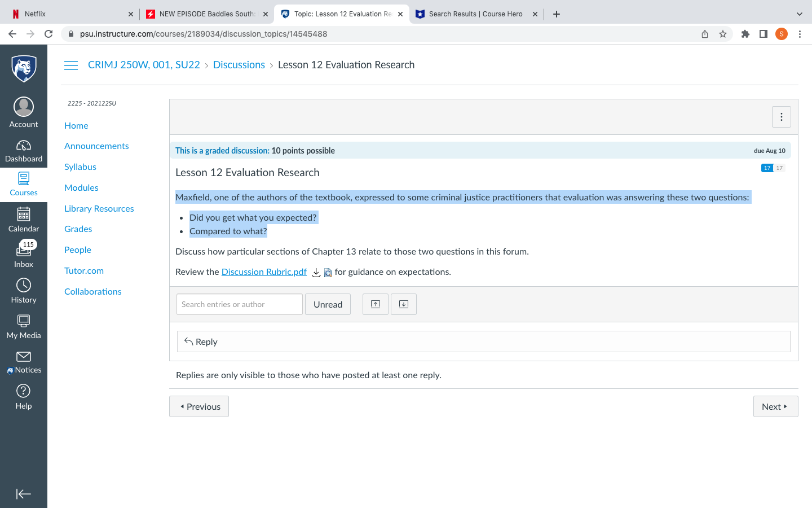Open People in course menu
Screen dimensions: 812x508
[x=78, y=249]
